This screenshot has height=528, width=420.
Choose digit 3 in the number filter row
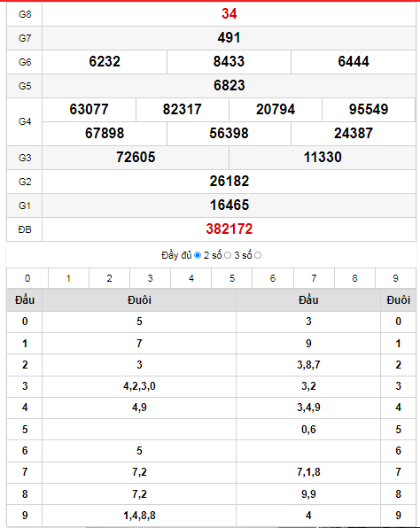point(151,278)
